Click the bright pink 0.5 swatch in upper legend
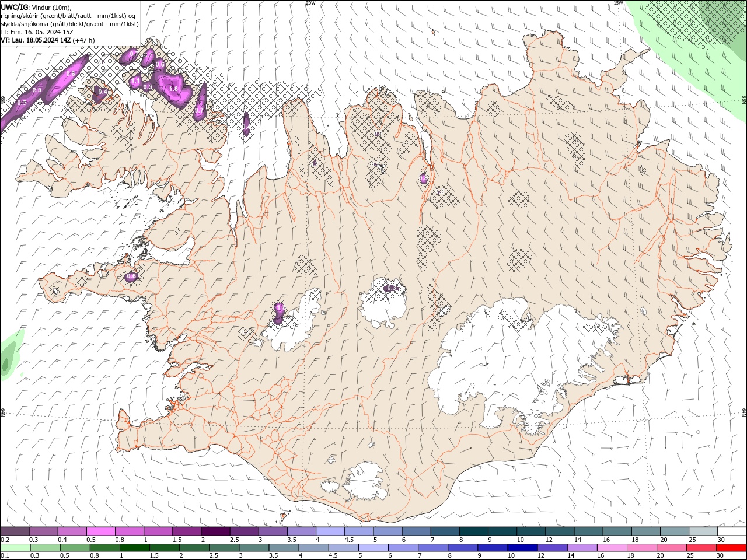This screenshot has height=560, width=747. coord(100,531)
